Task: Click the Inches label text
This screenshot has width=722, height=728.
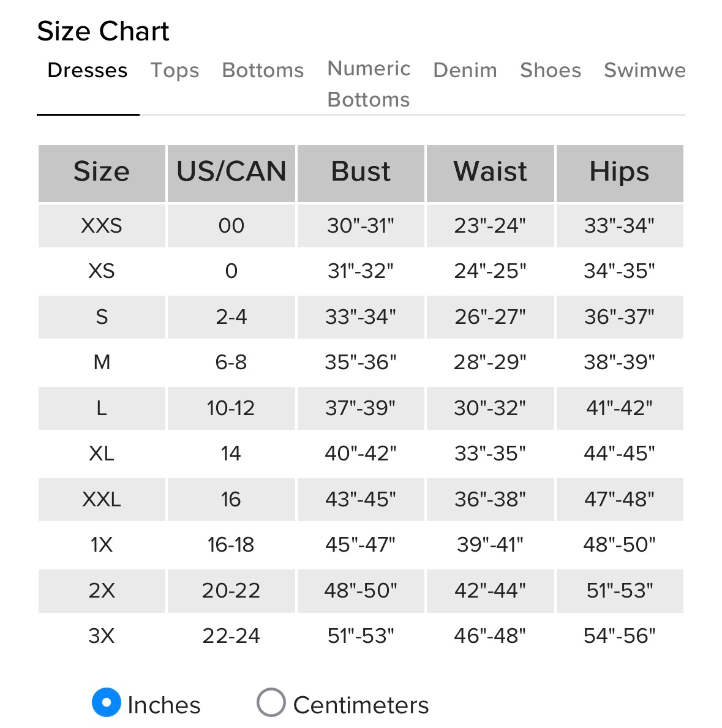Action: click(164, 705)
